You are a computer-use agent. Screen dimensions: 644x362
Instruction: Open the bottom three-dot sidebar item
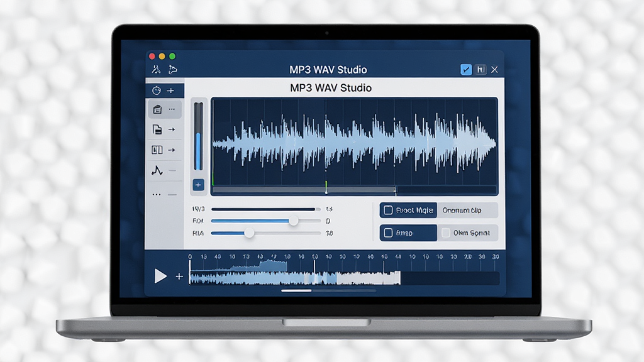157,194
